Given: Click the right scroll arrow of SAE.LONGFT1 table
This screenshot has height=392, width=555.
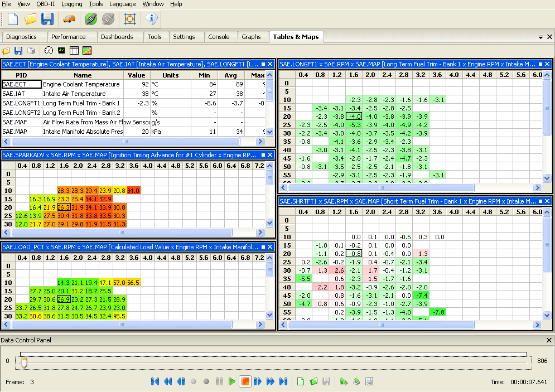Looking at the screenshot, I should [x=537, y=187].
